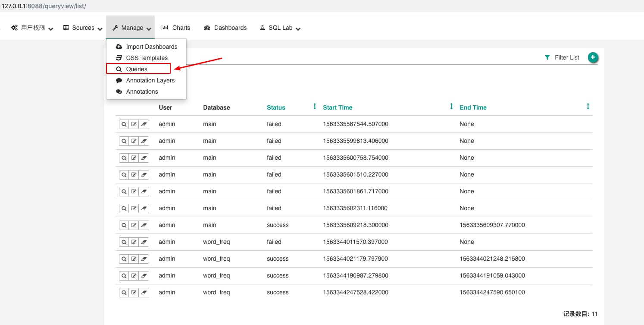Edit record icon for the main success row
Screen dimensions: 644x325
134,225
